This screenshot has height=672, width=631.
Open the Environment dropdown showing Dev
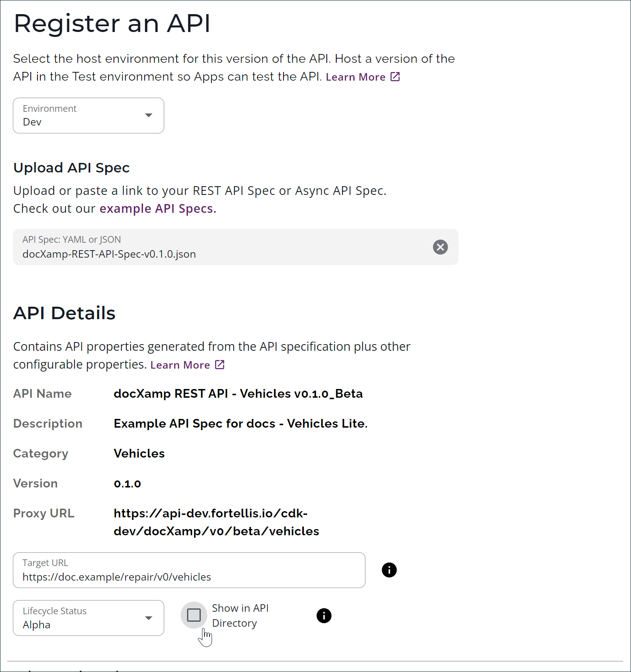tap(88, 116)
